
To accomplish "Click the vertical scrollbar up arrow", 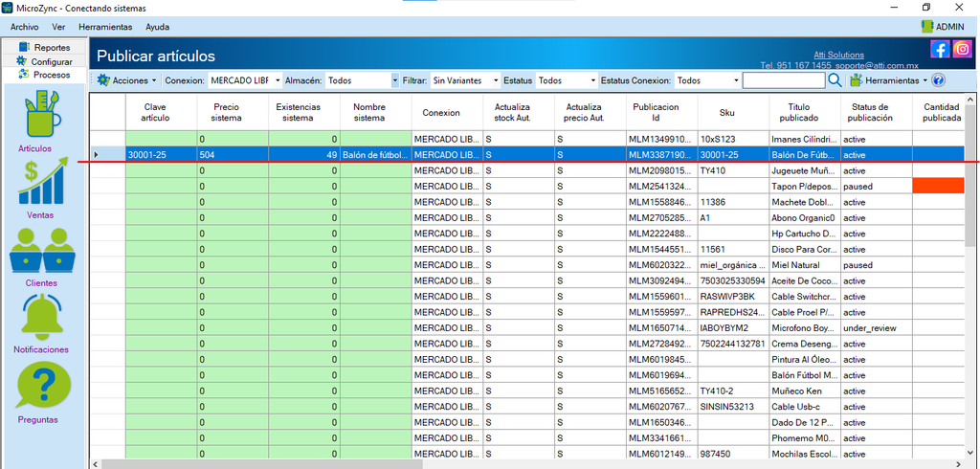I will [x=971, y=99].
